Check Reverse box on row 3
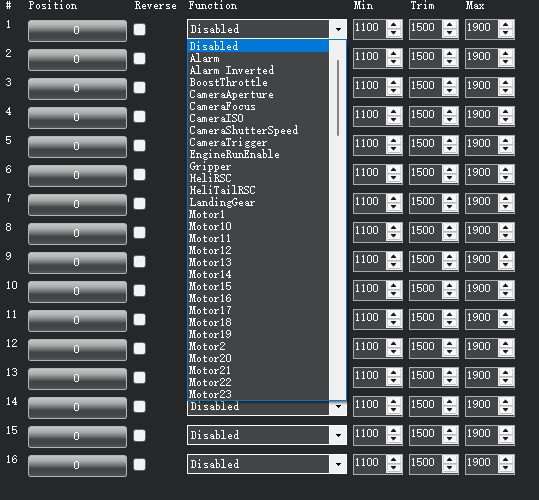The height and width of the screenshot is (500, 539). (140, 88)
